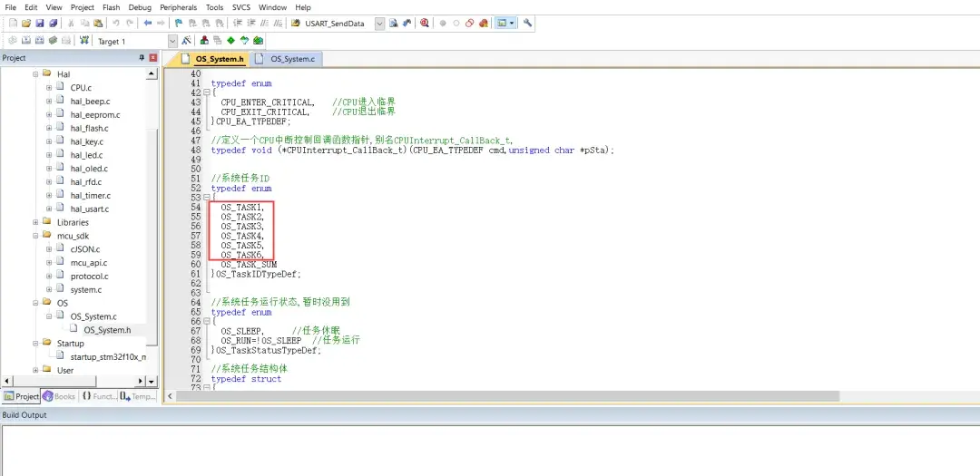Pin the Project panel
Image resolution: width=980 pixels, height=476 pixels.
click(142, 57)
